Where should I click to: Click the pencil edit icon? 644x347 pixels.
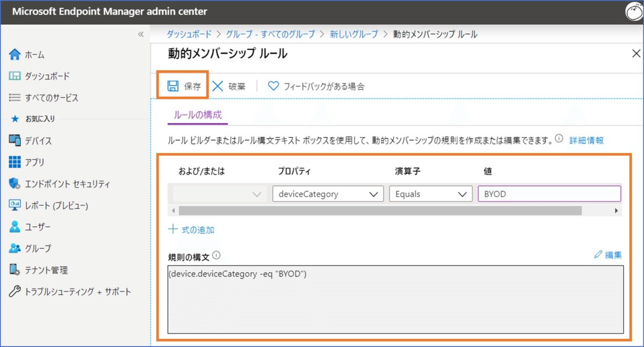pyautogui.click(x=598, y=255)
